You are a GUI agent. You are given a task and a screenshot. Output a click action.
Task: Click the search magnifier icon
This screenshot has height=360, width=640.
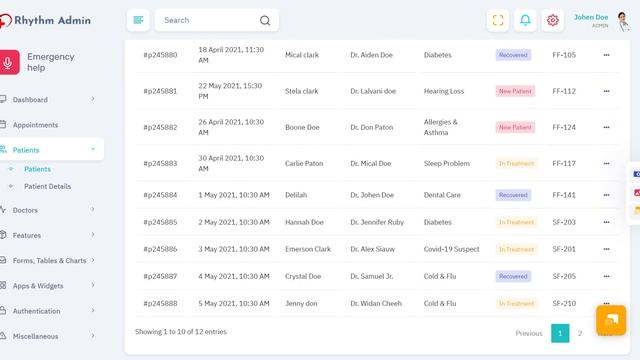pos(265,20)
